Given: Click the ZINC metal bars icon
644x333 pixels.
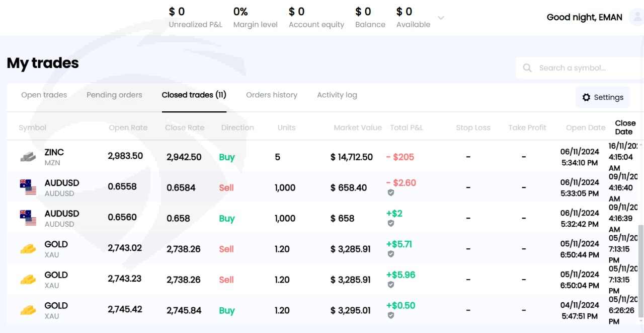Looking at the screenshot, I should pyautogui.click(x=28, y=157).
